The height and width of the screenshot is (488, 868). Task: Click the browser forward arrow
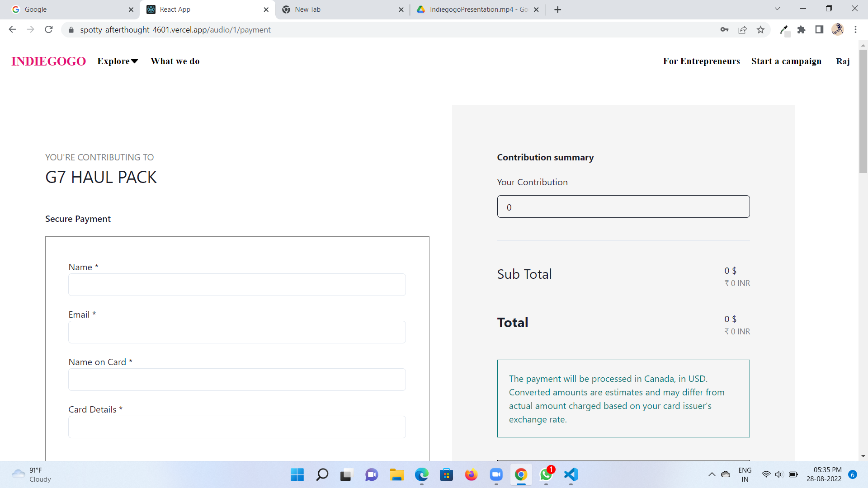click(x=30, y=29)
